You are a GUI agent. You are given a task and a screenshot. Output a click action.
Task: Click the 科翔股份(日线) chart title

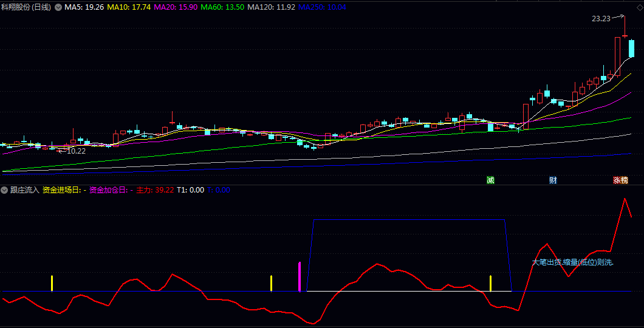click(26, 7)
